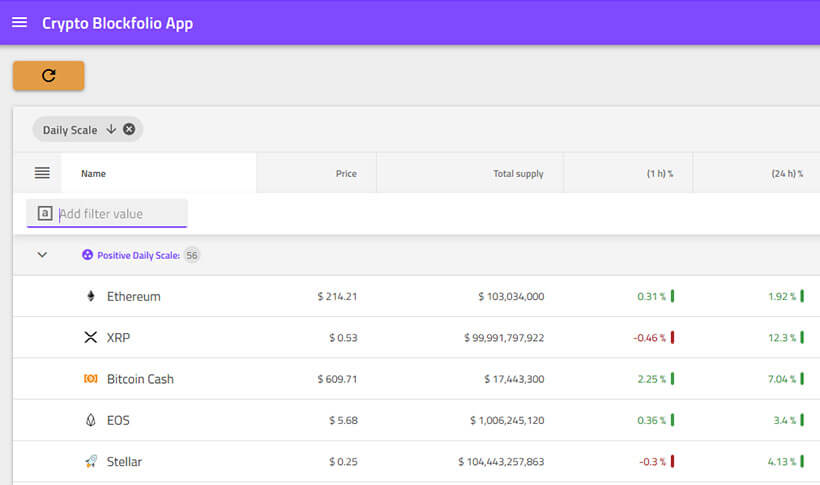Click the Stellar rocket icon
Screen dimensions: 820x485
tap(91, 462)
